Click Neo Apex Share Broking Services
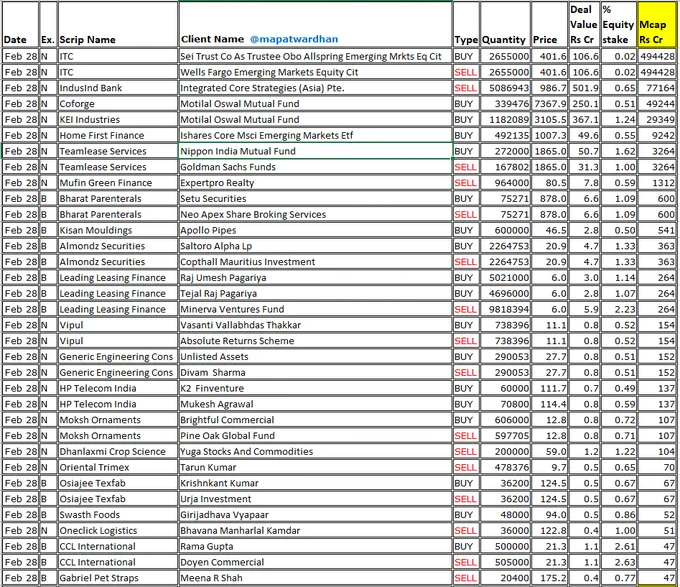680x587 pixels. coord(315,215)
